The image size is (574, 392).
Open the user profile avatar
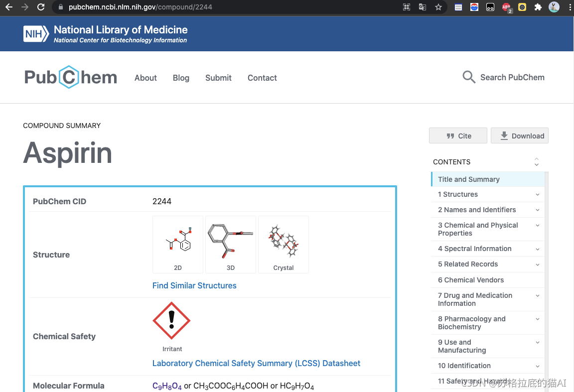pos(554,7)
